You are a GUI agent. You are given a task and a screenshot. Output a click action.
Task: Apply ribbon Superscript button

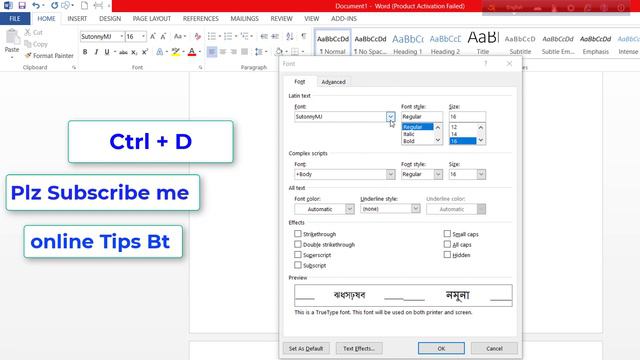(x=145, y=52)
